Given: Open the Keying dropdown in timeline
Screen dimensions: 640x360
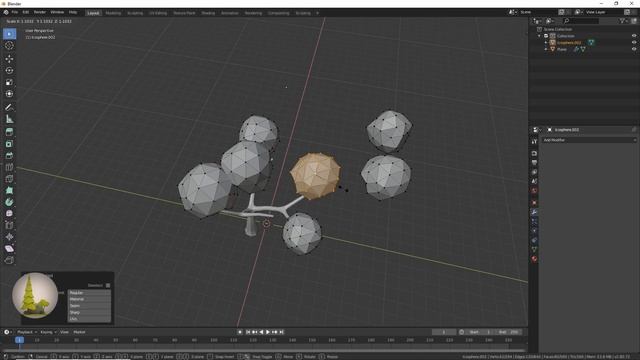Looking at the screenshot, I should click(48, 332).
